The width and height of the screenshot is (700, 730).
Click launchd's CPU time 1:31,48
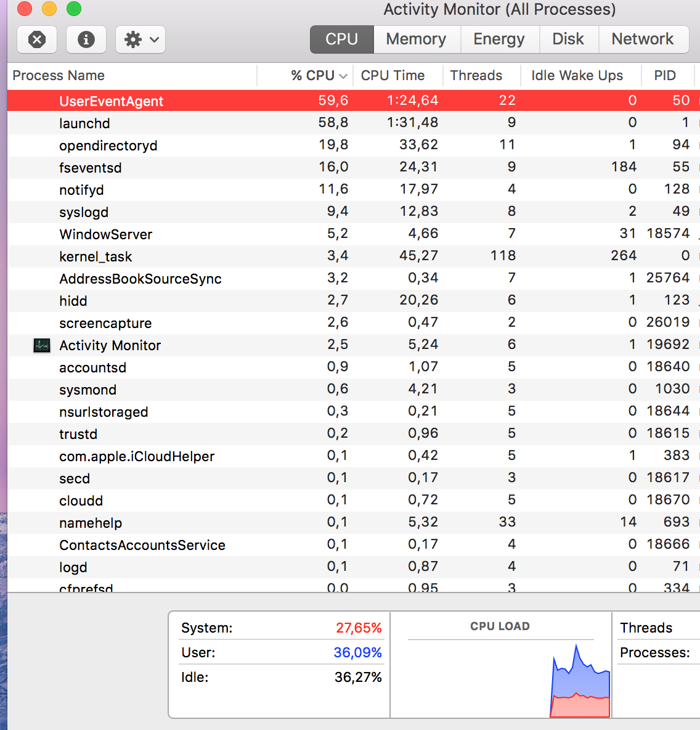coord(413,123)
